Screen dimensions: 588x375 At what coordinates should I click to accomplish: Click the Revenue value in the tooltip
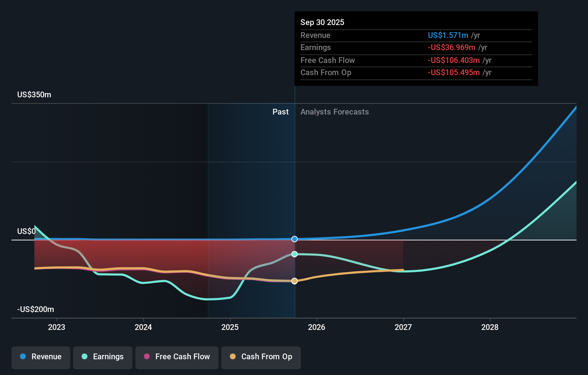click(x=448, y=35)
